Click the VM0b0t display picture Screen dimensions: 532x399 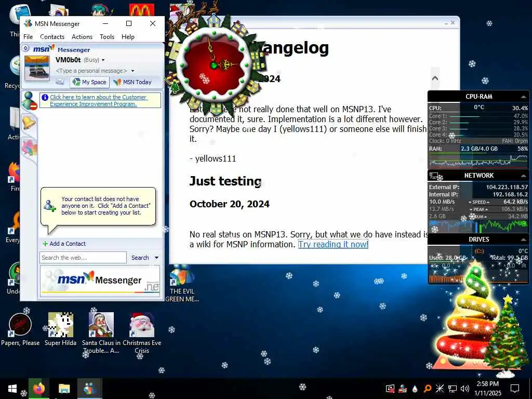37,68
